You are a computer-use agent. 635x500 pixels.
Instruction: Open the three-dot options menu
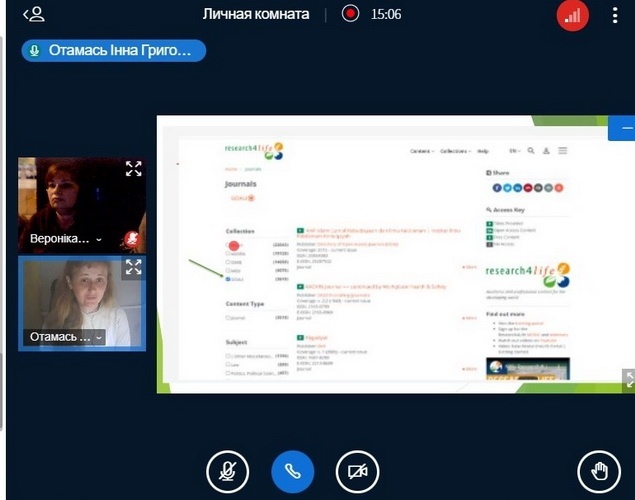point(615,16)
